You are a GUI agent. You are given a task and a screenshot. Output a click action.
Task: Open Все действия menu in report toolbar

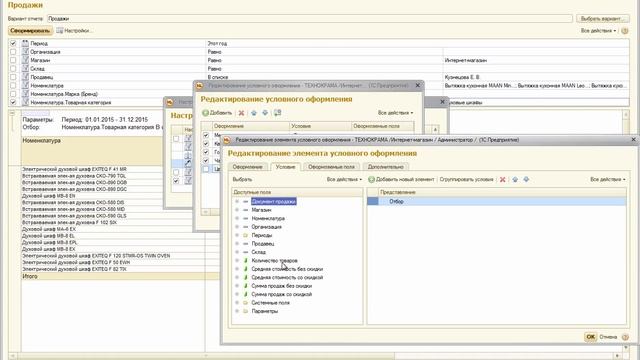[x=598, y=31]
